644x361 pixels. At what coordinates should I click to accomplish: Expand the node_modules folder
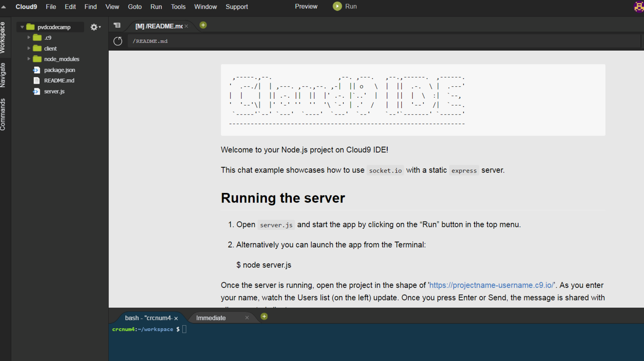(29, 59)
